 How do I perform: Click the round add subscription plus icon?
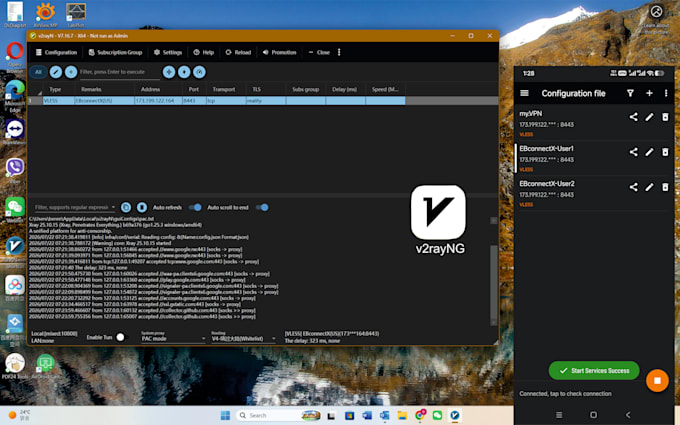coord(71,72)
